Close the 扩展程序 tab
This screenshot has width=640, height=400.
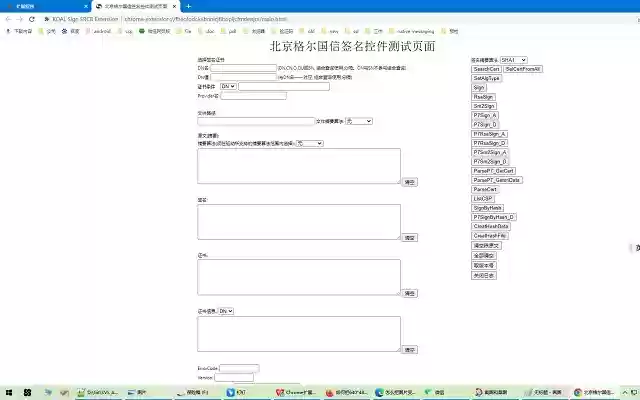86,6
